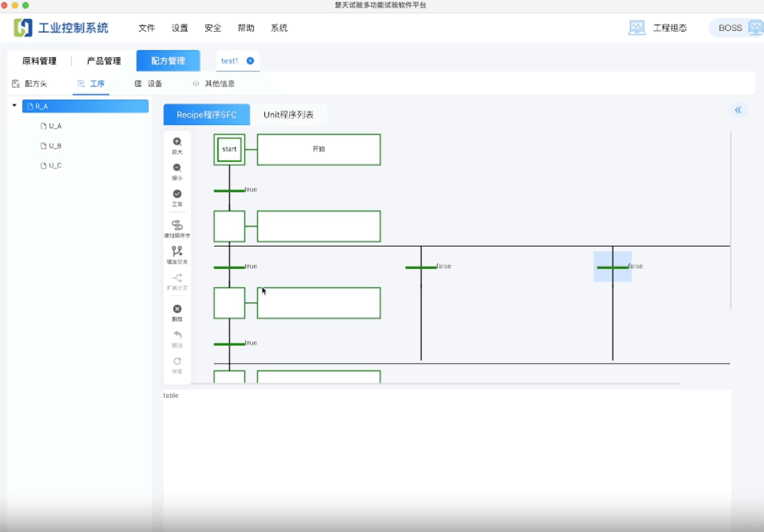
Task: Click the 扩展分支 extend branch icon
Action: pyautogui.click(x=177, y=278)
